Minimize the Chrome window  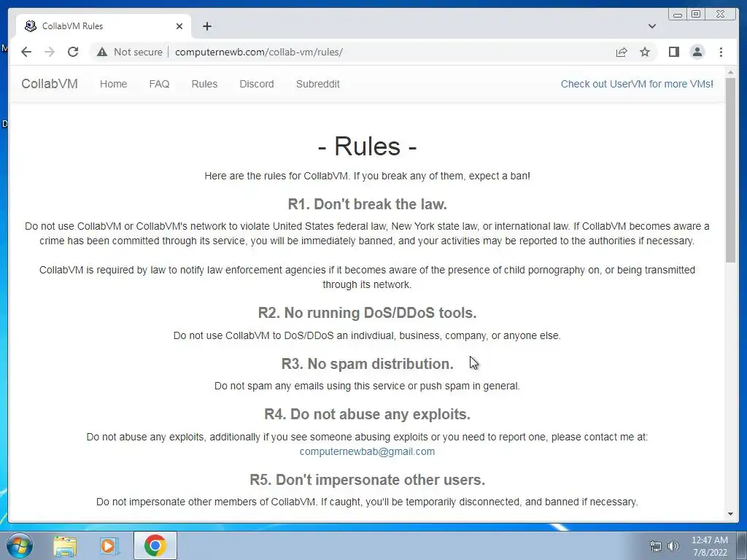pos(678,15)
